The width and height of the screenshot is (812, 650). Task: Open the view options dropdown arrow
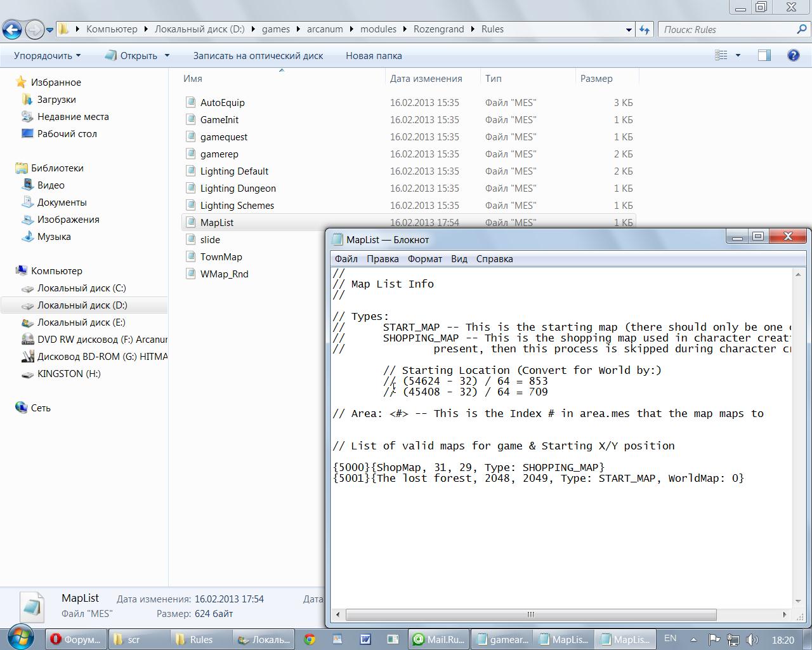738,55
